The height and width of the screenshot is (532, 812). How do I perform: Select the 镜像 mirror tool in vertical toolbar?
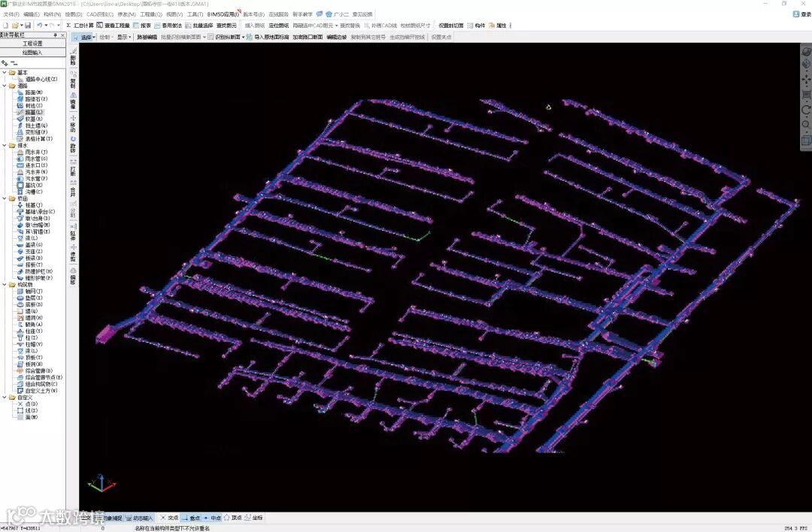pyautogui.click(x=73, y=99)
